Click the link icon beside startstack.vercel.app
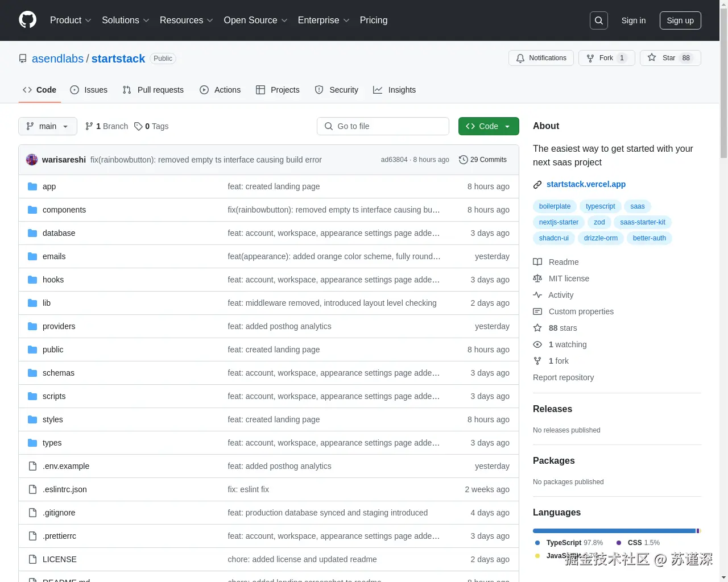Image resolution: width=728 pixels, height=582 pixels. [x=537, y=185]
